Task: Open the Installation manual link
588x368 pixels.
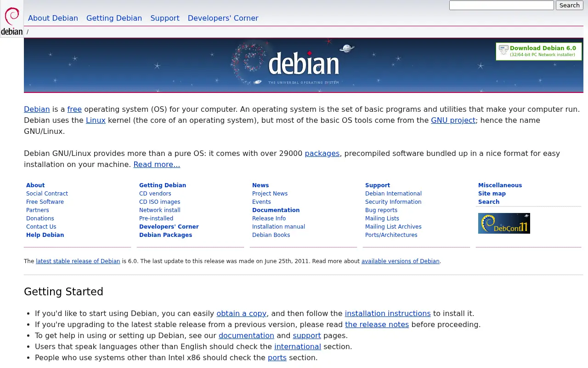Action: pyautogui.click(x=279, y=227)
